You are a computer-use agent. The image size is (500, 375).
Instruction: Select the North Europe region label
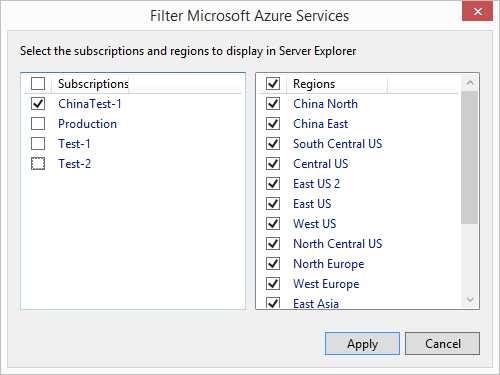[329, 264]
